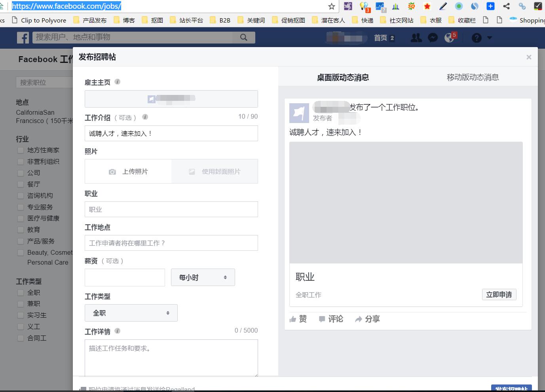The width and height of the screenshot is (545, 392).
Task: Open the 关键词 bookmark folder
Action: pos(251,20)
